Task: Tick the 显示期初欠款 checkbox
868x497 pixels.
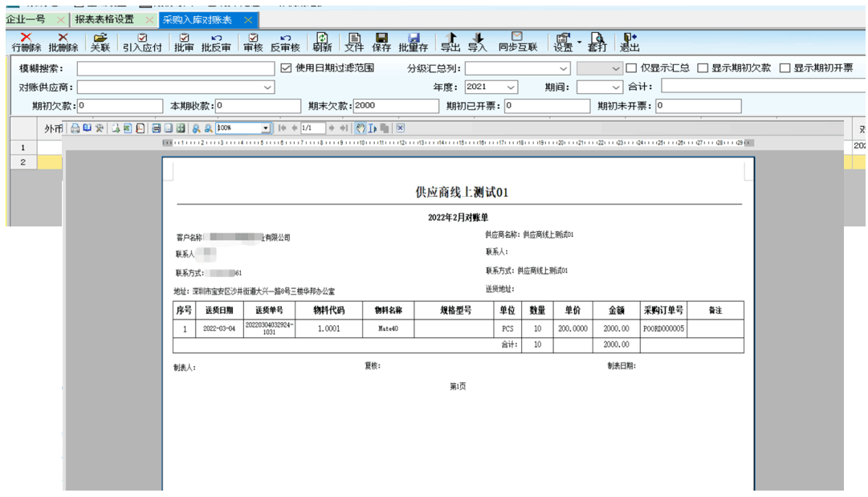Action: pos(703,68)
